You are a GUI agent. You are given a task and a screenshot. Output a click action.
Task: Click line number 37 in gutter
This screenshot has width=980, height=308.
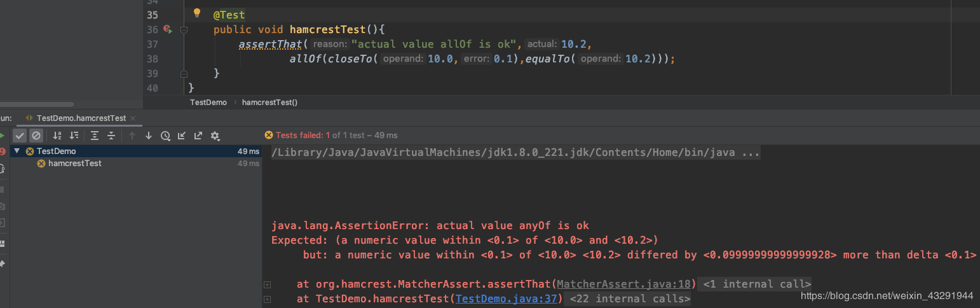(152, 44)
